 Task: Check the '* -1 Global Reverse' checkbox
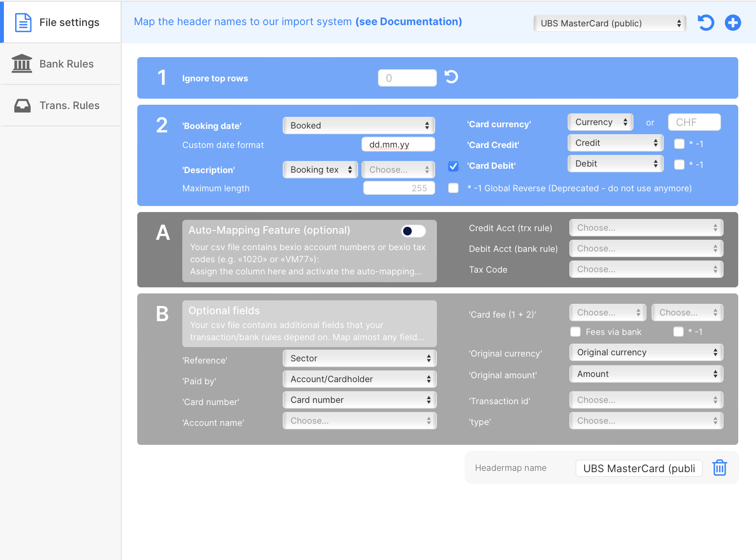click(x=453, y=188)
